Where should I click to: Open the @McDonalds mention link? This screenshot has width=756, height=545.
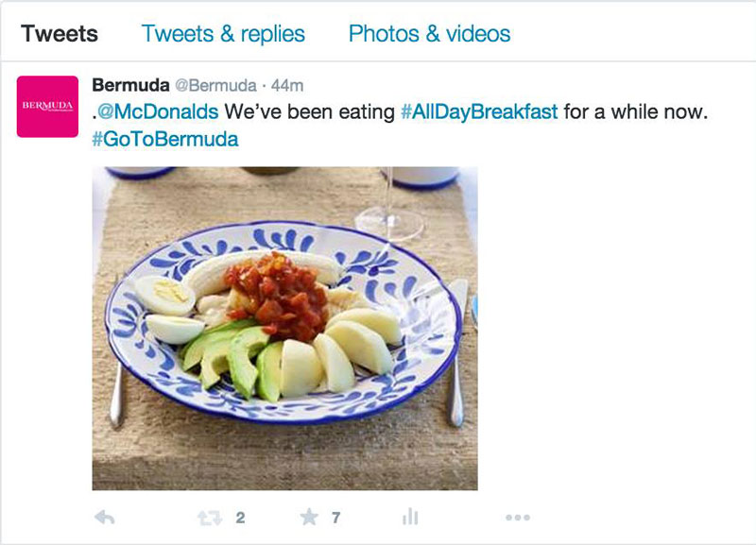click(x=158, y=111)
